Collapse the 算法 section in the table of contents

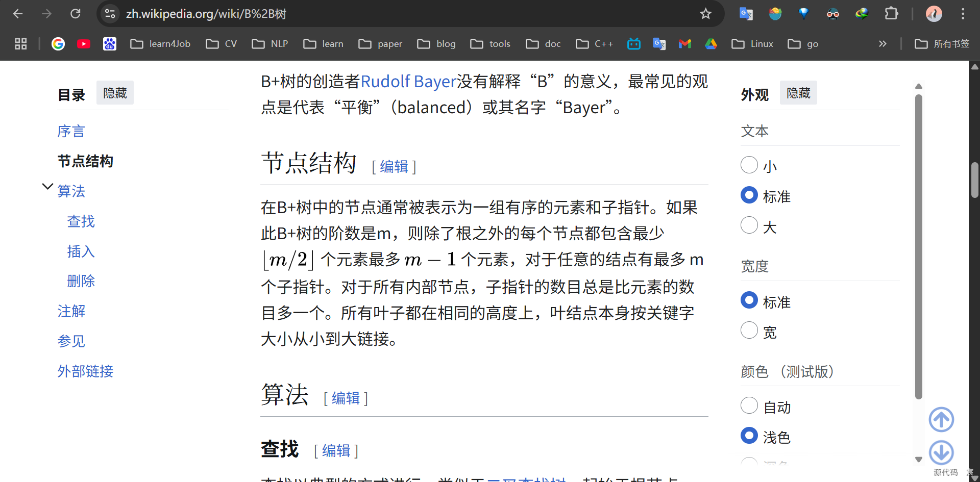(47, 186)
